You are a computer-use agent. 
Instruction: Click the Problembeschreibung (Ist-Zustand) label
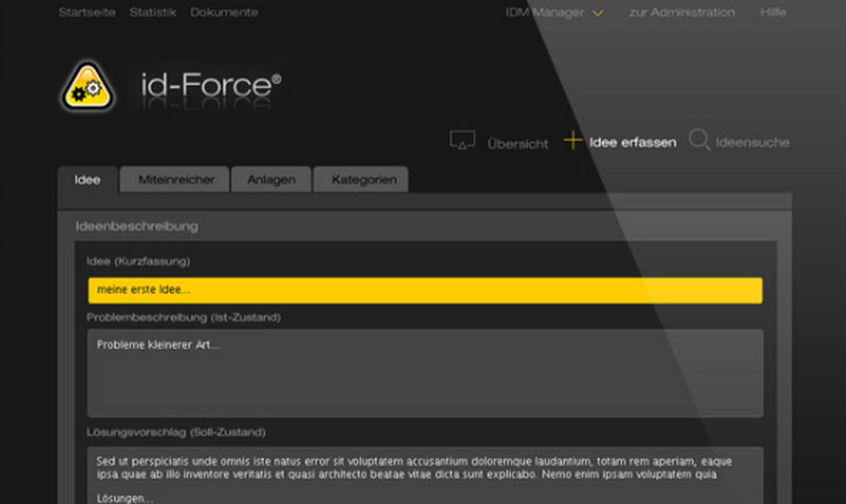click(x=184, y=317)
